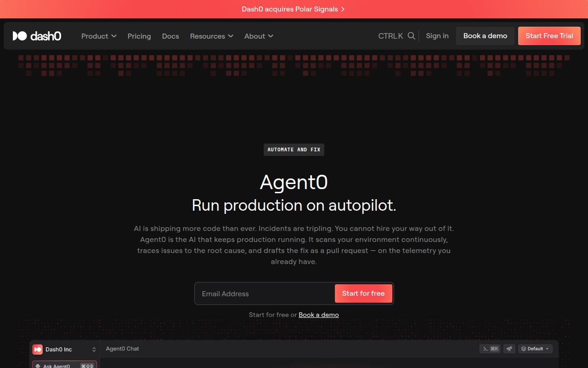Click the Sign in link

pos(437,36)
